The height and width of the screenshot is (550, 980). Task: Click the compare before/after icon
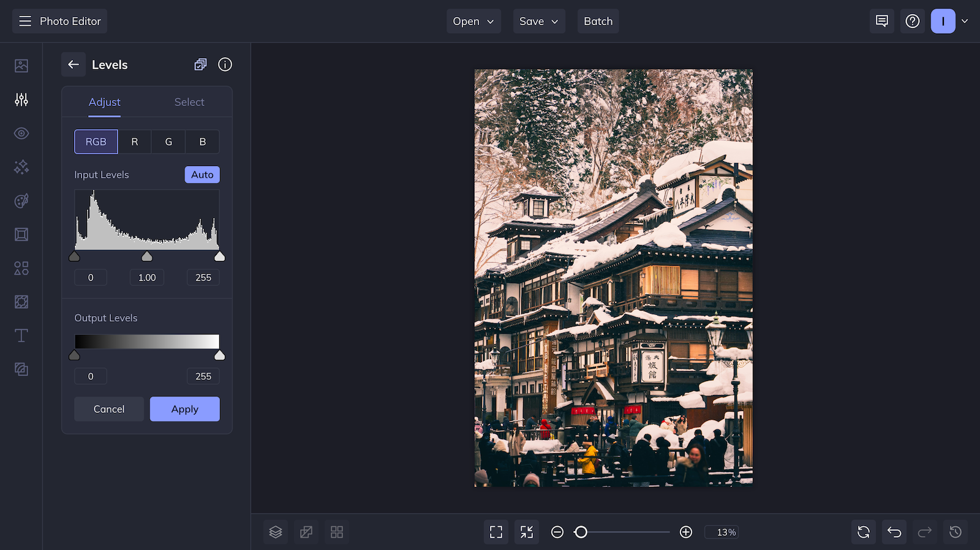(306, 532)
